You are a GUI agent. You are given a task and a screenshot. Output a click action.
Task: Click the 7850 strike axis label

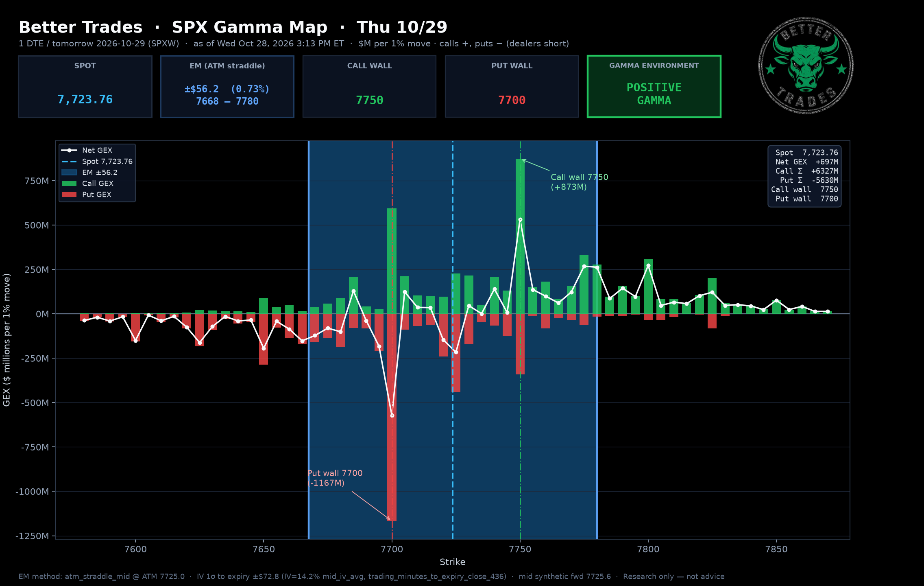tap(776, 549)
